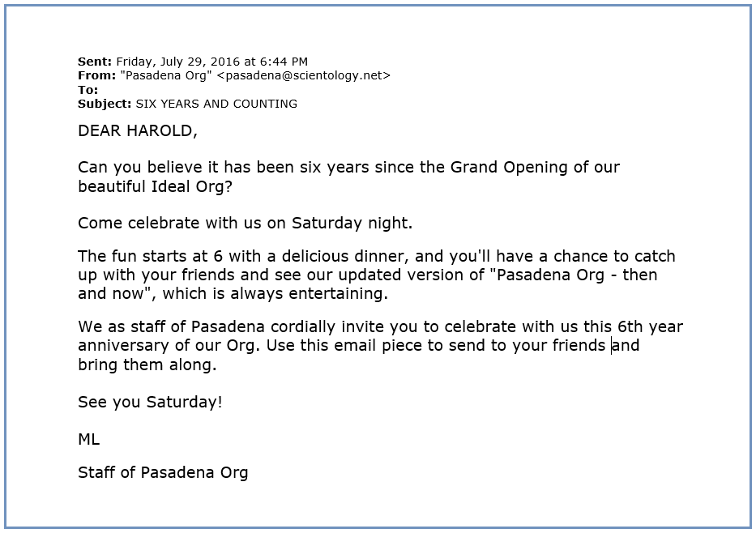Image resolution: width=756 pixels, height=533 pixels.
Task: Click the From label in header
Action: pyautogui.click(x=97, y=75)
